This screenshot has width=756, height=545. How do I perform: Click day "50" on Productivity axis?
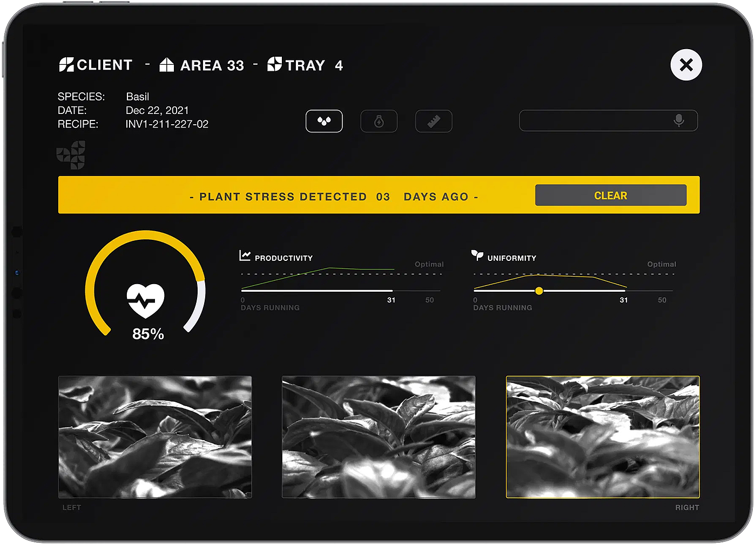tap(430, 300)
